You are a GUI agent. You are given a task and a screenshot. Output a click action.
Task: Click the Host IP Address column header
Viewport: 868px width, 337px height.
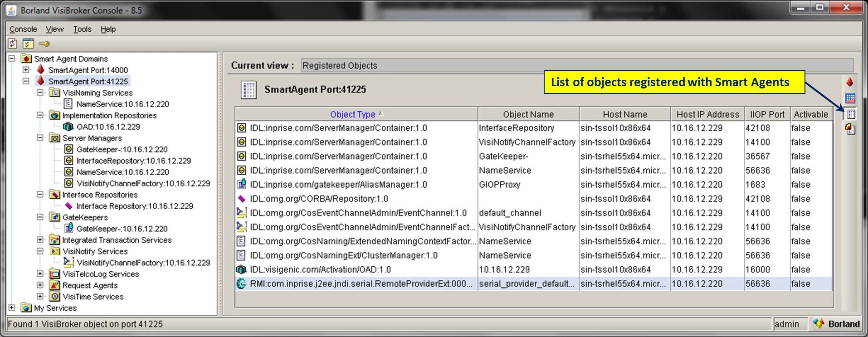pos(707,114)
